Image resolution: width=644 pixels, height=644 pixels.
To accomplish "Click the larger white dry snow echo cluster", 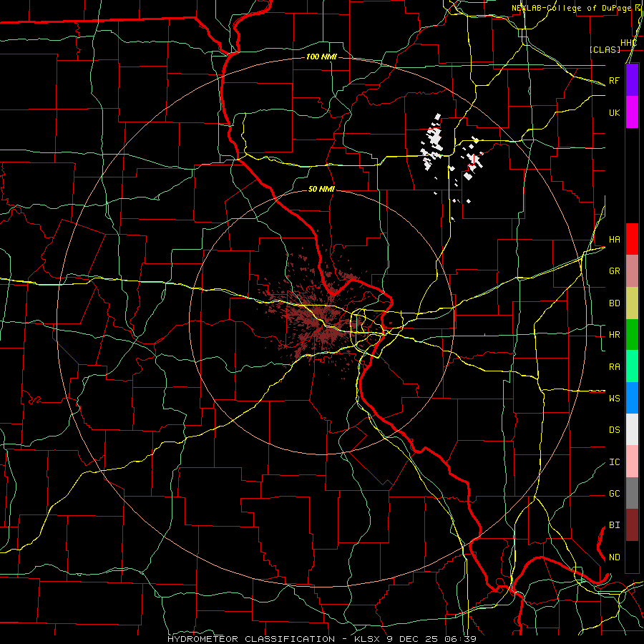I will (x=432, y=142).
